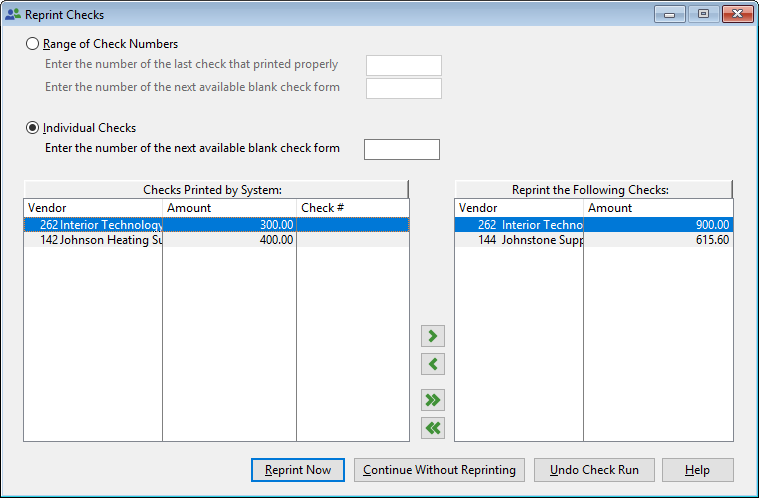759x498 pixels.
Task: Click the Undo Check Run button
Action: tap(594, 470)
